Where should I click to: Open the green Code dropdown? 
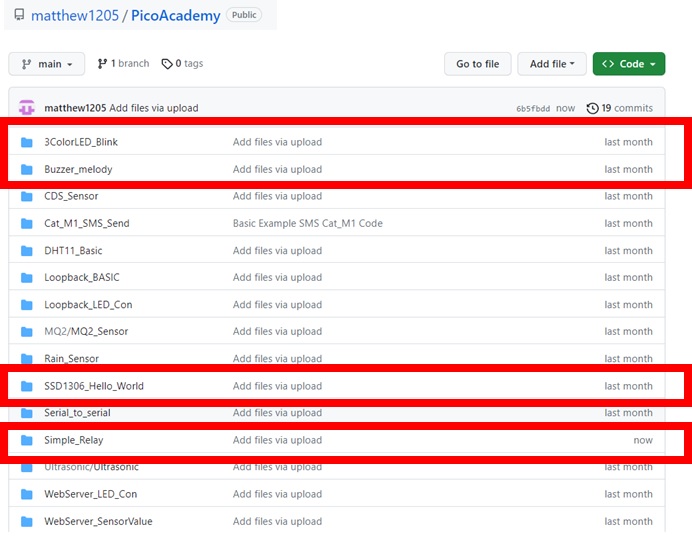[x=629, y=64]
